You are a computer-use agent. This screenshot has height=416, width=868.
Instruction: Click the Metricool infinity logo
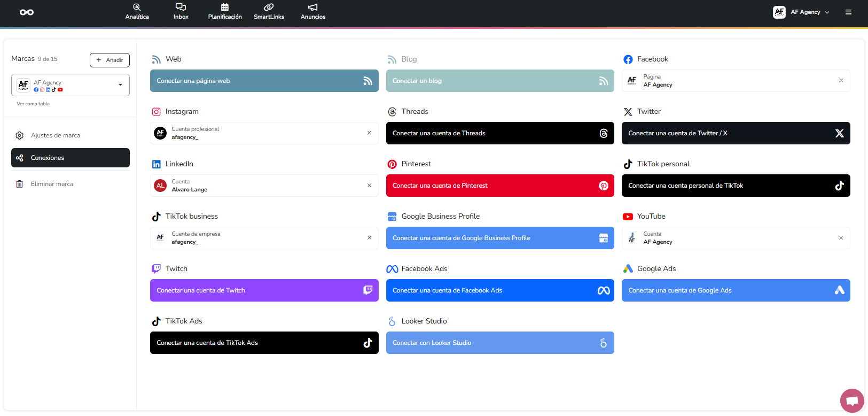[x=27, y=12]
